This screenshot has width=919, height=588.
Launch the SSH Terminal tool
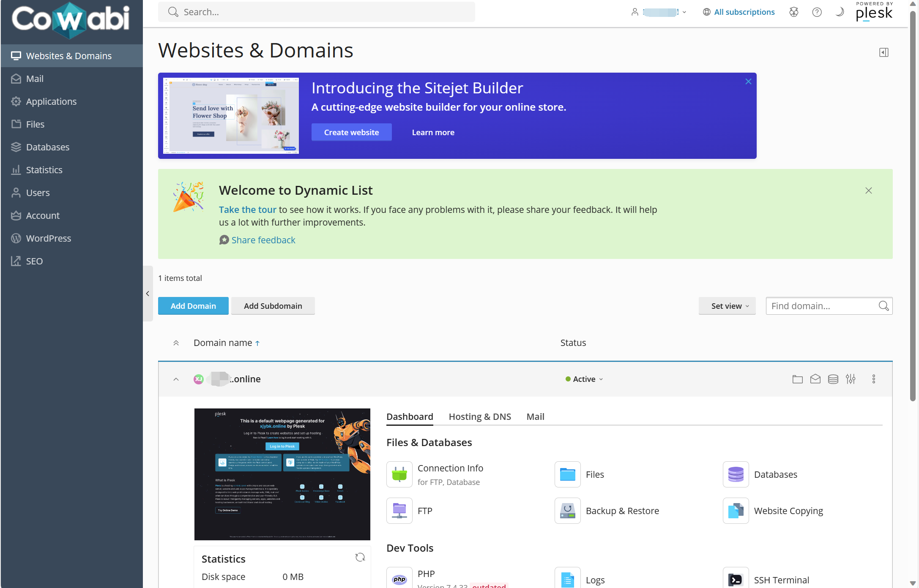(781, 580)
